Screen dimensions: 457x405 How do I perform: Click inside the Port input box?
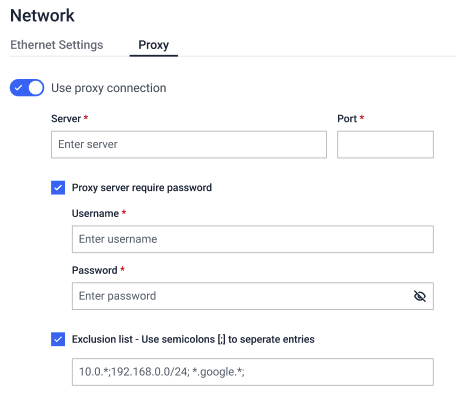[385, 144]
